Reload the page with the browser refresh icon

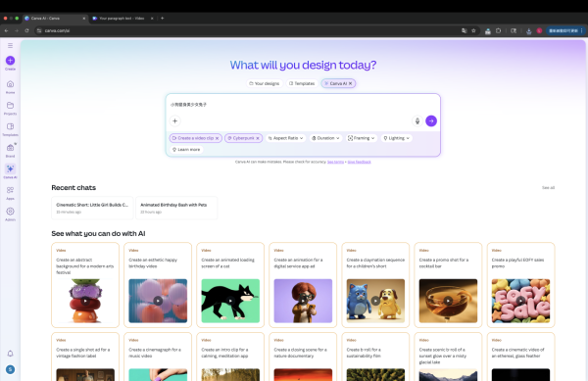coord(26,30)
